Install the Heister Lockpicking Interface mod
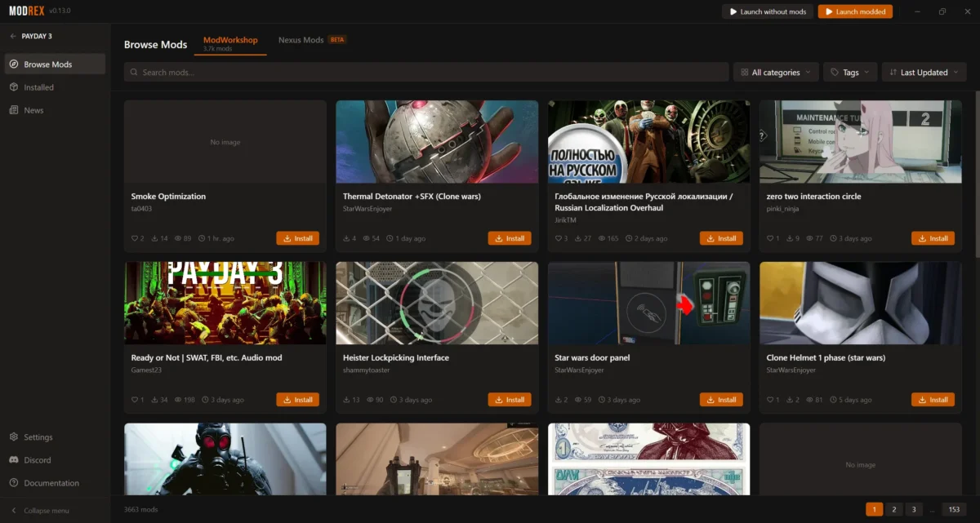The height and width of the screenshot is (523, 980). 510,400
